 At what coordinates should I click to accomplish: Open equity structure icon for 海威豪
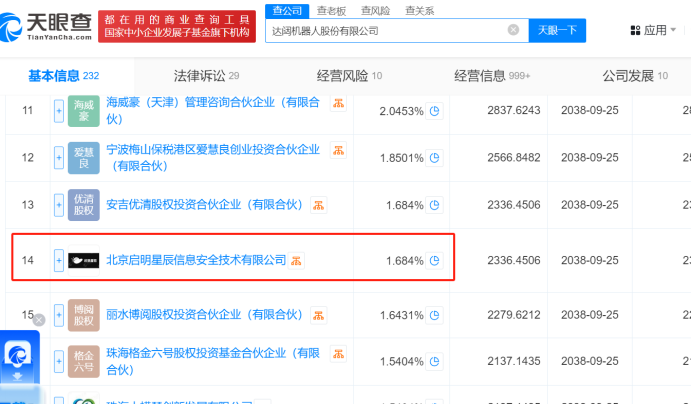pyautogui.click(x=338, y=103)
